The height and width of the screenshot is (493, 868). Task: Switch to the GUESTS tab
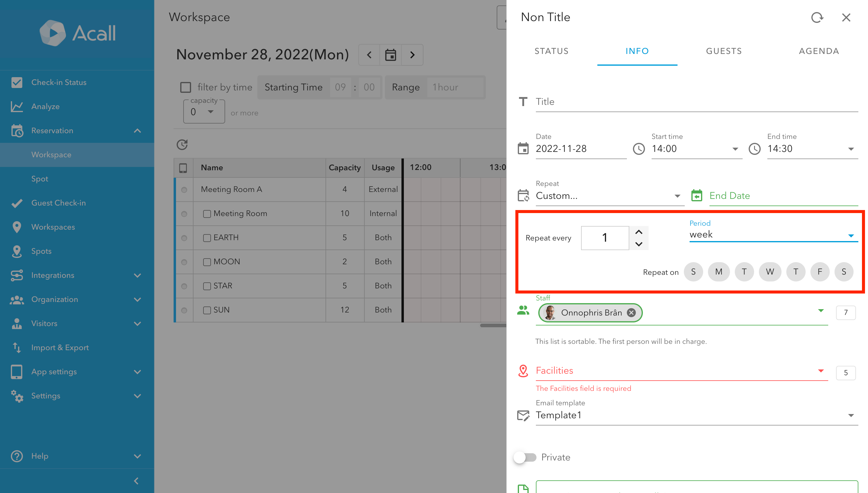click(x=724, y=51)
